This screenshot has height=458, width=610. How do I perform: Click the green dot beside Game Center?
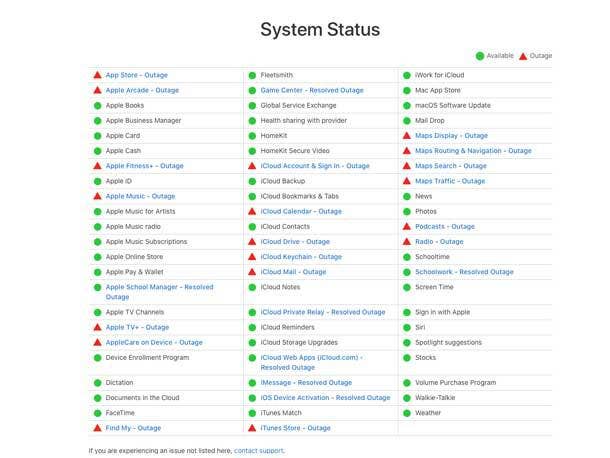point(251,90)
